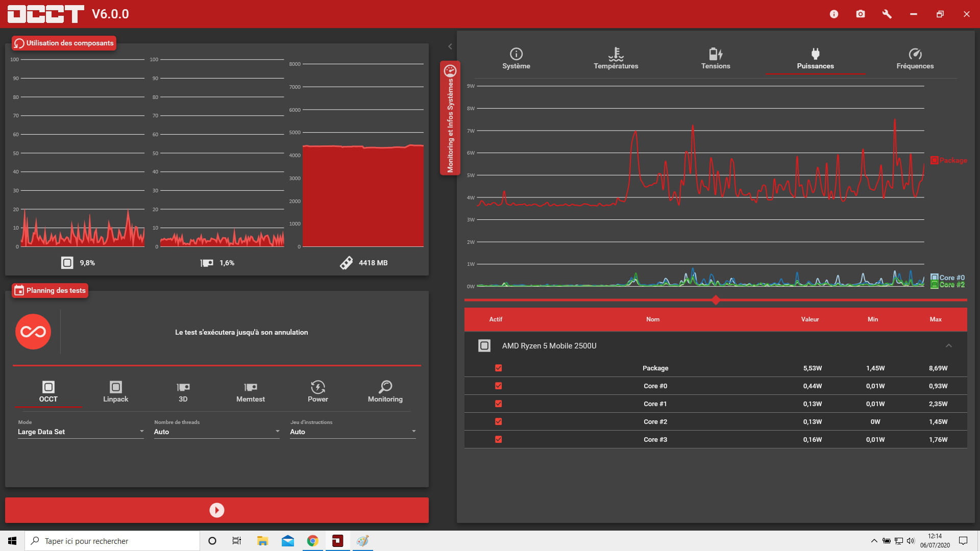980x551 pixels.
Task: Click the Planning des tests calendar icon
Action: tap(19, 291)
